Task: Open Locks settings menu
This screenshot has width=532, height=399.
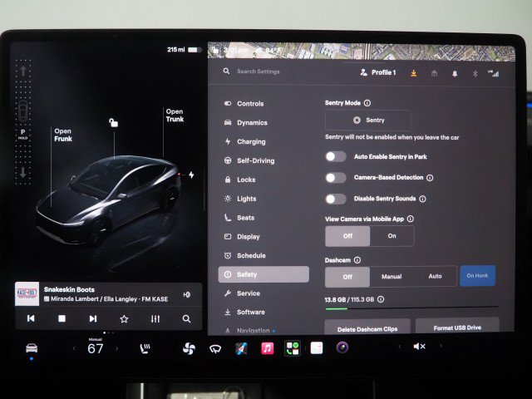Action: (x=264, y=180)
